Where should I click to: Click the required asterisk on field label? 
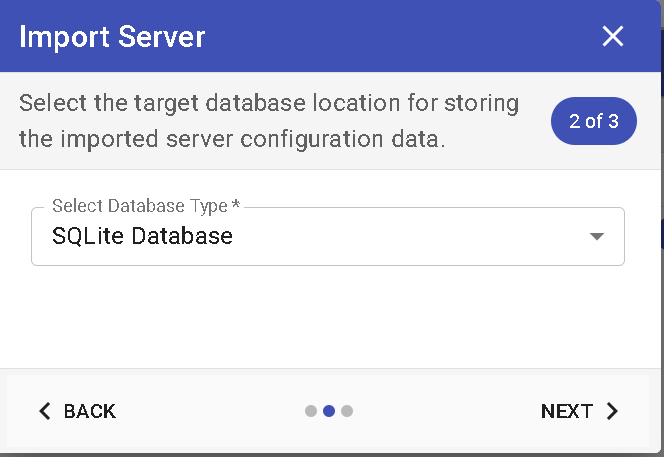point(236,205)
